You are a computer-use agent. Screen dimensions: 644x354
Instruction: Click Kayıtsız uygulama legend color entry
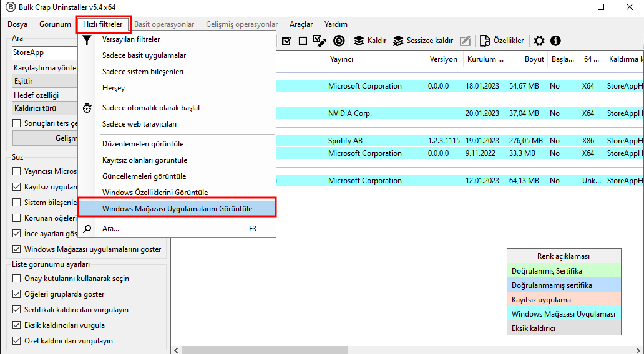564,299
